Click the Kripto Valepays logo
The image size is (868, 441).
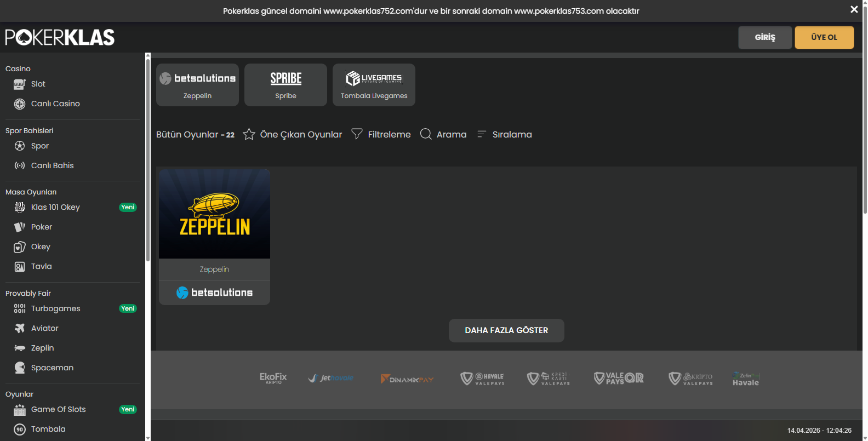pos(690,379)
